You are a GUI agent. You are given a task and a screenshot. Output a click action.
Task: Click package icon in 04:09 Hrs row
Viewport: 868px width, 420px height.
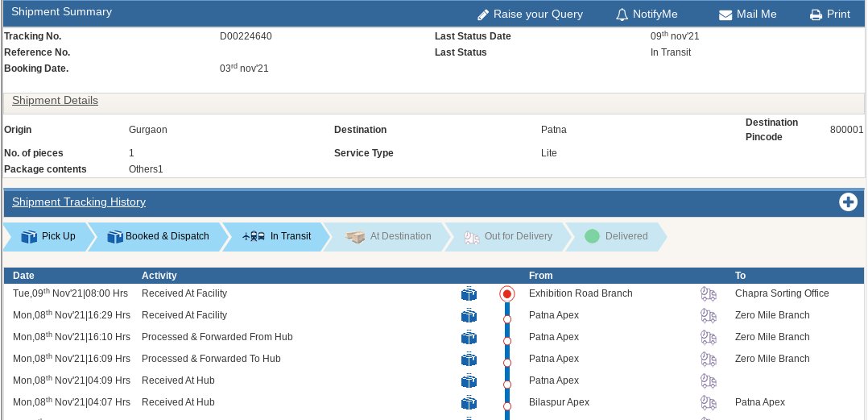[469, 380]
